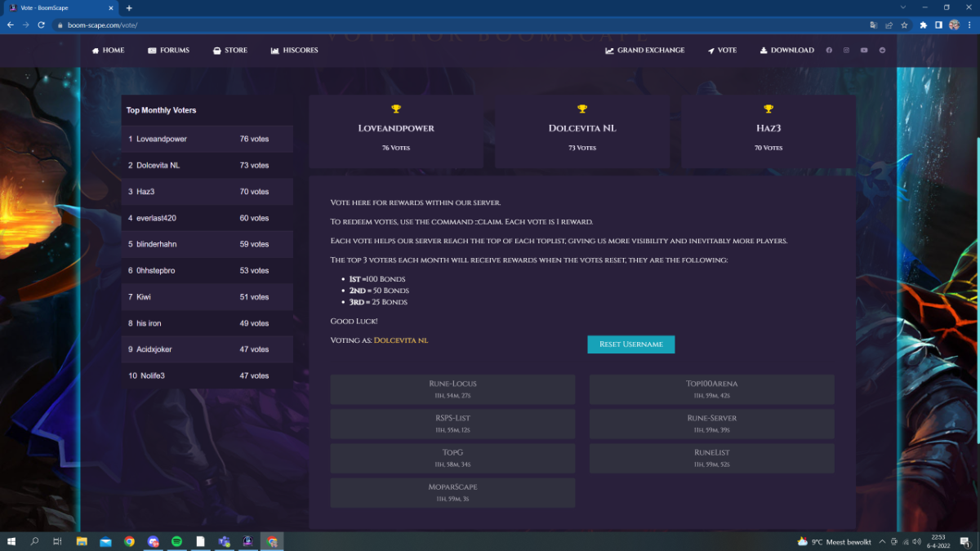Open GRAND EXCHANGE in the site menu
Screen dimensions: 980x551
pos(645,51)
